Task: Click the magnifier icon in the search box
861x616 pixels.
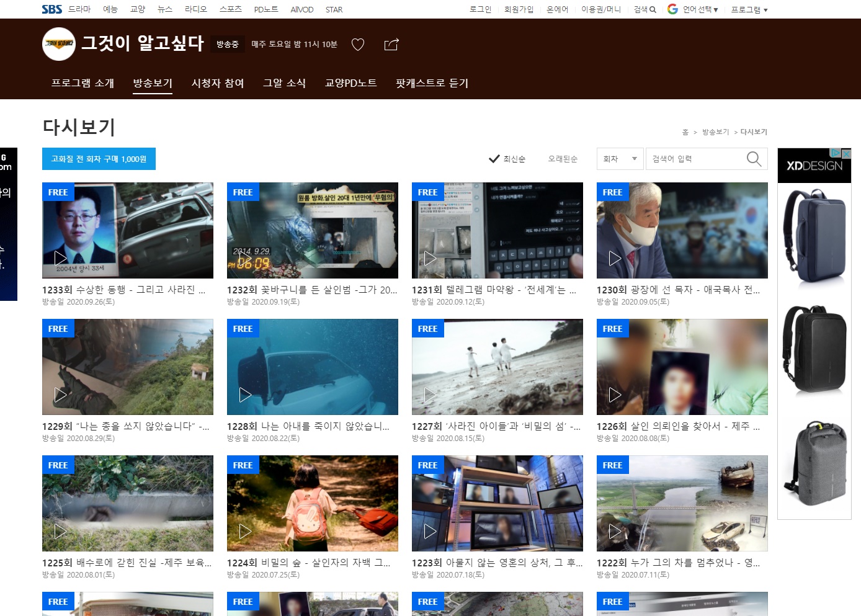Action: point(754,159)
